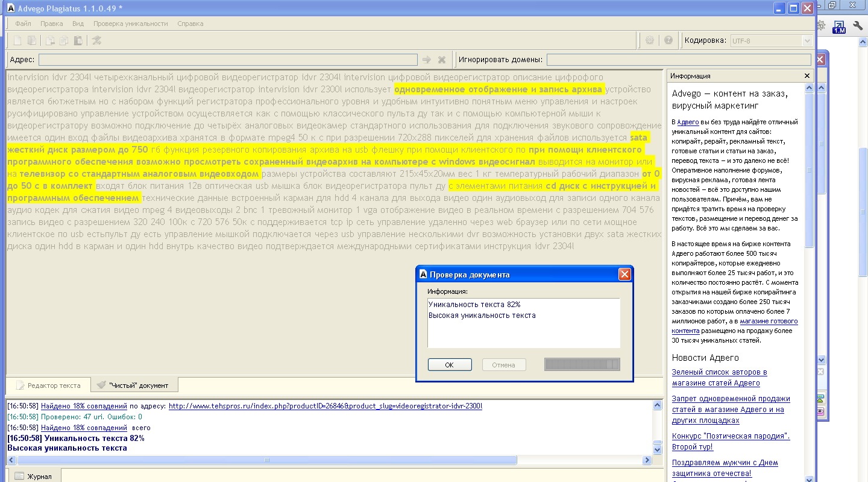Open the Кодировка UTF-8 dropdown
The image size is (868, 482).
771,41
